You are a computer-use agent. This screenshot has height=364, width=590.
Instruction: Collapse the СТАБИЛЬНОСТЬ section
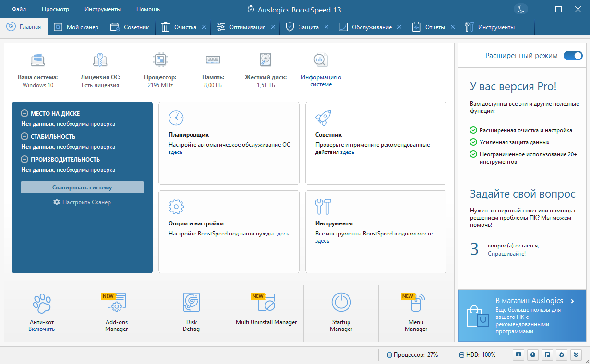[24, 137]
